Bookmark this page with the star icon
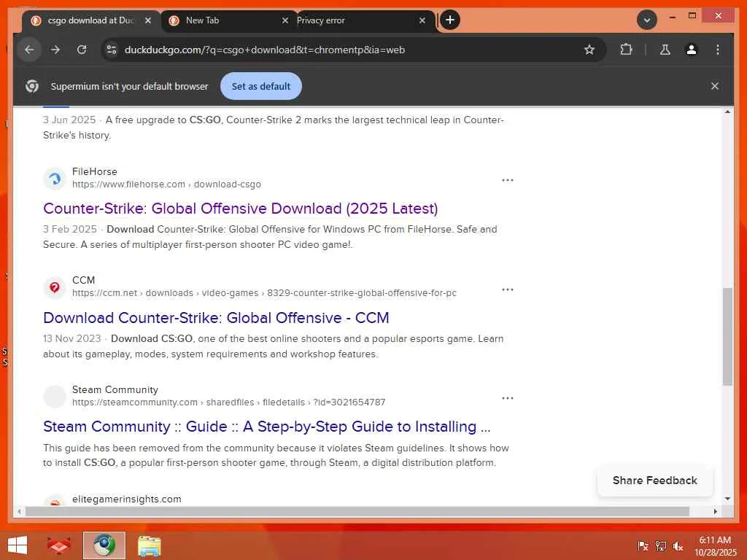747x560 pixels. pos(589,50)
